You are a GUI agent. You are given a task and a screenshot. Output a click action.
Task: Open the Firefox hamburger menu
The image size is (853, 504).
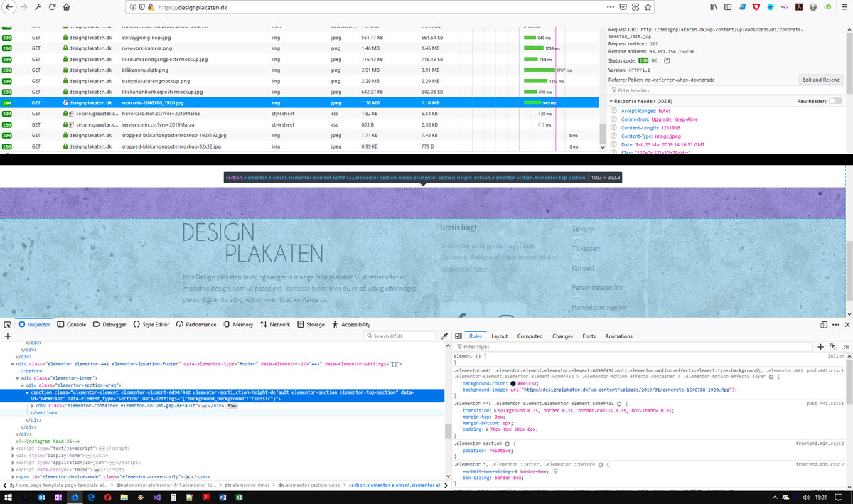[843, 7]
